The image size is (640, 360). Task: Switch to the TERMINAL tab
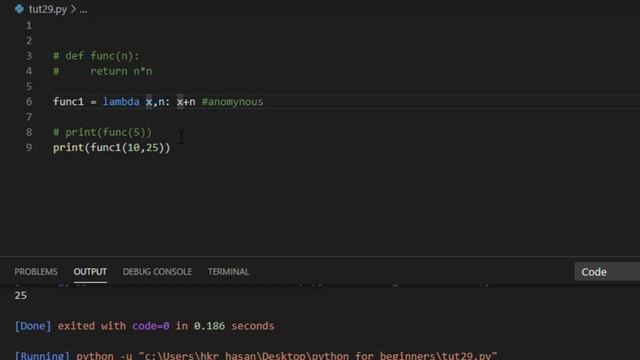point(228,272)
